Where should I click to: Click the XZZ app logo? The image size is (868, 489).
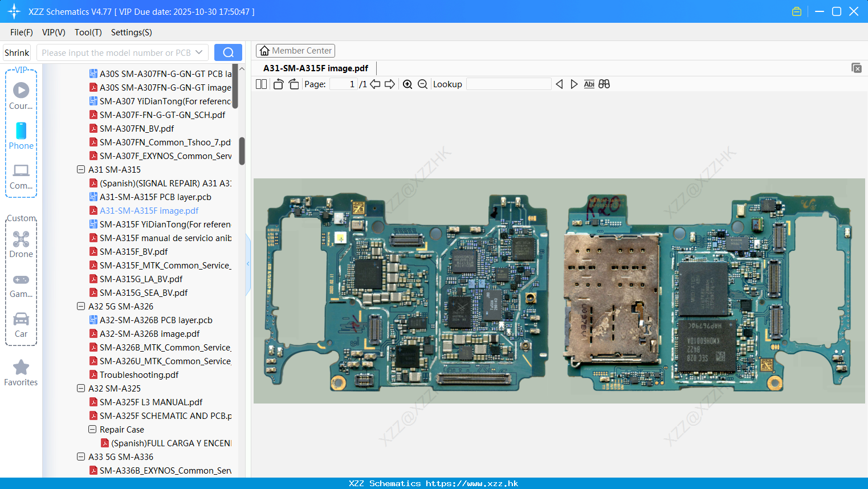[x=14, y=11]
